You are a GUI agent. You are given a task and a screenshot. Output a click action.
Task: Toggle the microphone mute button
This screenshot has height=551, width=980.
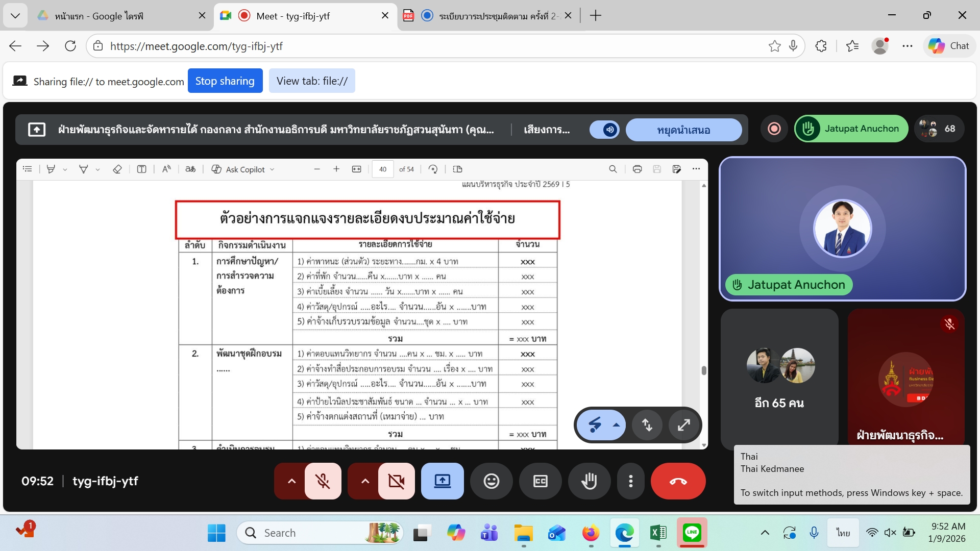pos(323,481)
